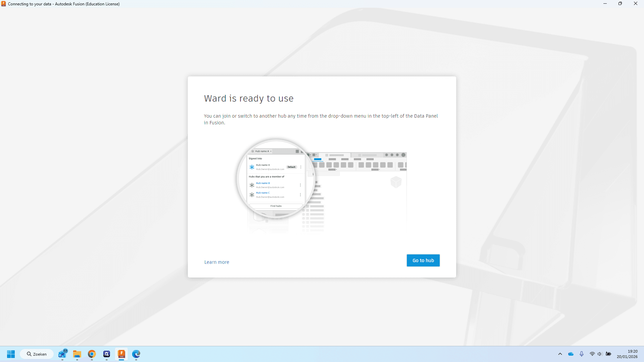Click the 'Ward is ready to use' heading

tap(249, 98)
